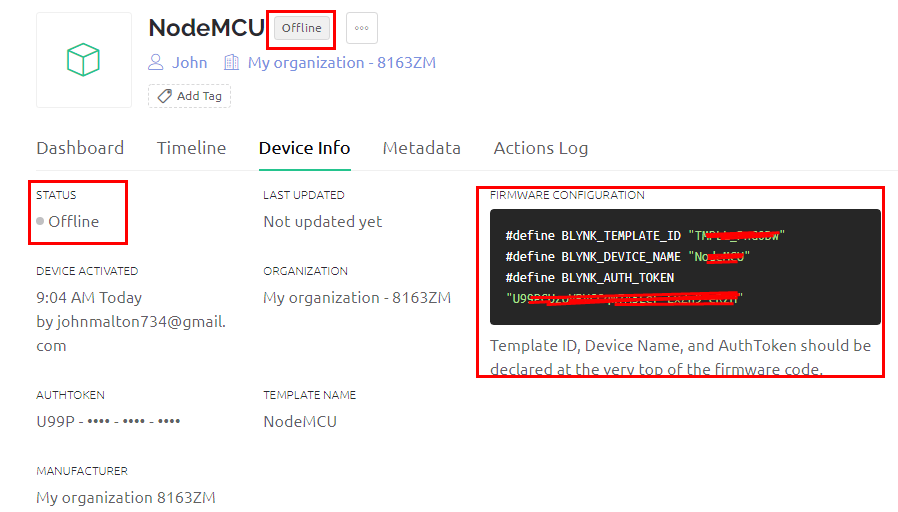Click the firmware configuration code block
Screen dimensions: 898x512
click(685, 267)
